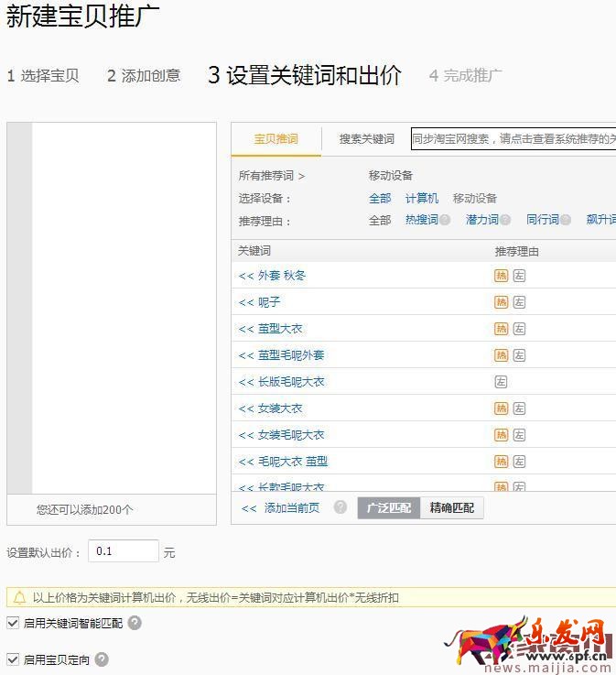
Task: Click the 左 badge for 茧型毛呢外套
Action: [x=519, y=355]
